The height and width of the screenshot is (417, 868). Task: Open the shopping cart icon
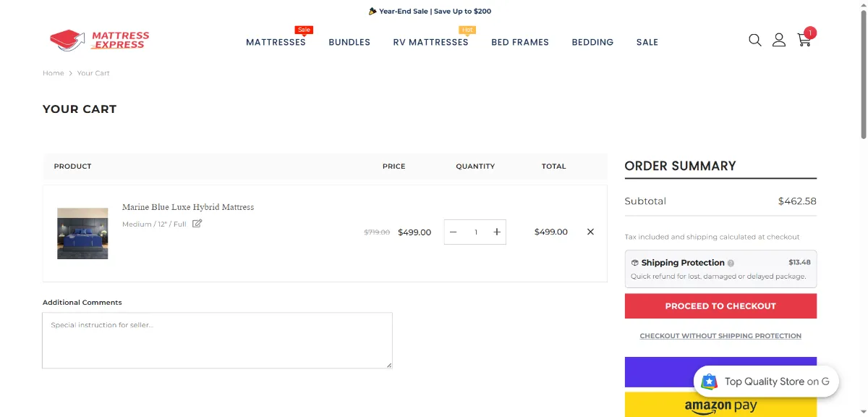click(x=804, y=40)
